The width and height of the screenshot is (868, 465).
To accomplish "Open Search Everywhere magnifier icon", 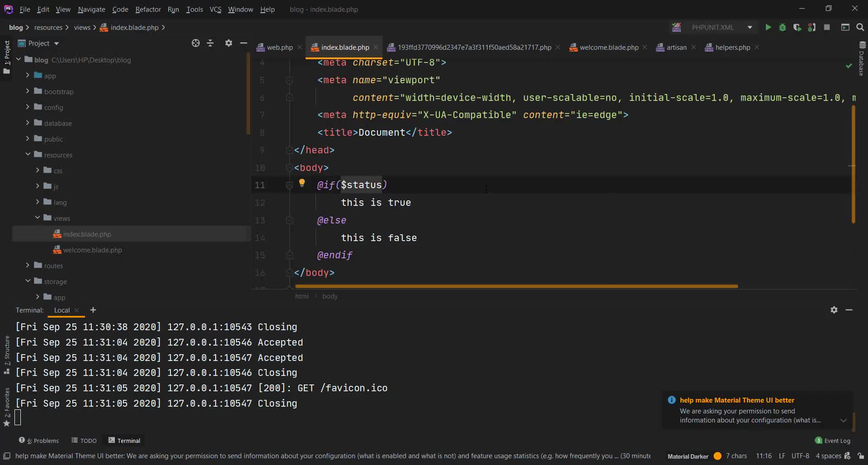I will 860,28.
